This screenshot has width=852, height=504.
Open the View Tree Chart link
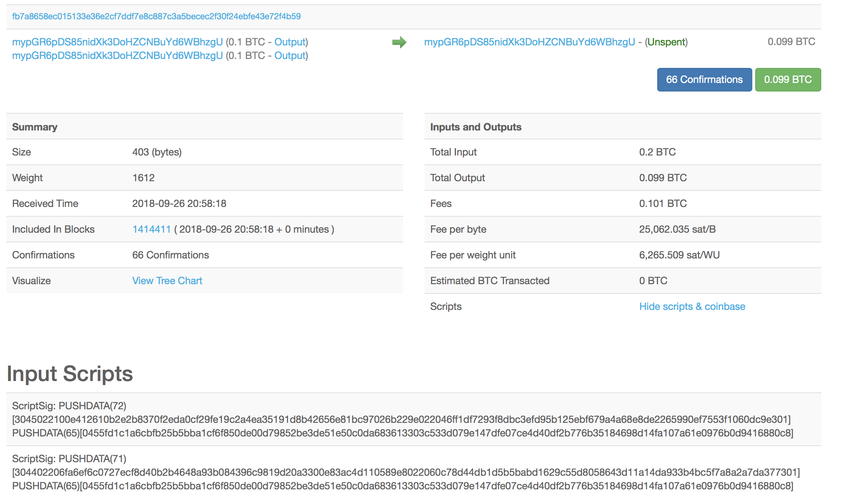167,281
